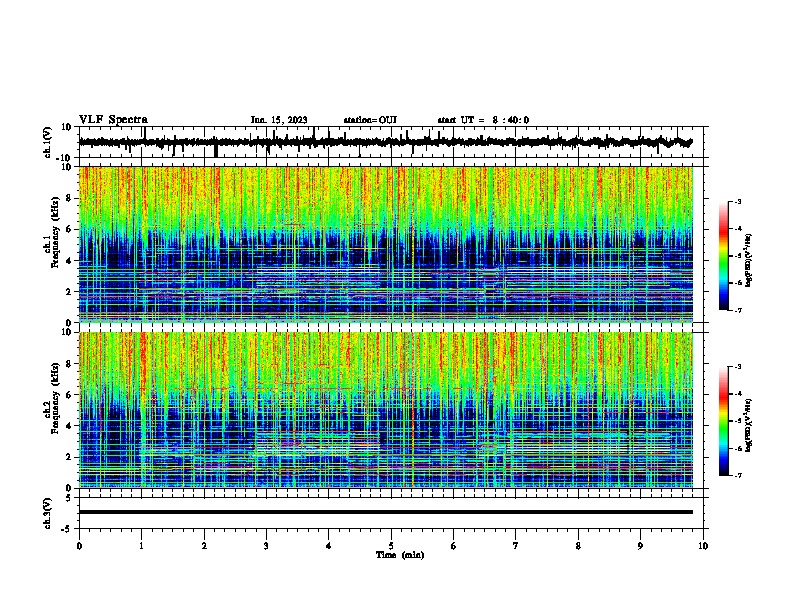Click time axis tick label "4"
Image resolution: width=792 pixels, height=612 pixels.
329,546
